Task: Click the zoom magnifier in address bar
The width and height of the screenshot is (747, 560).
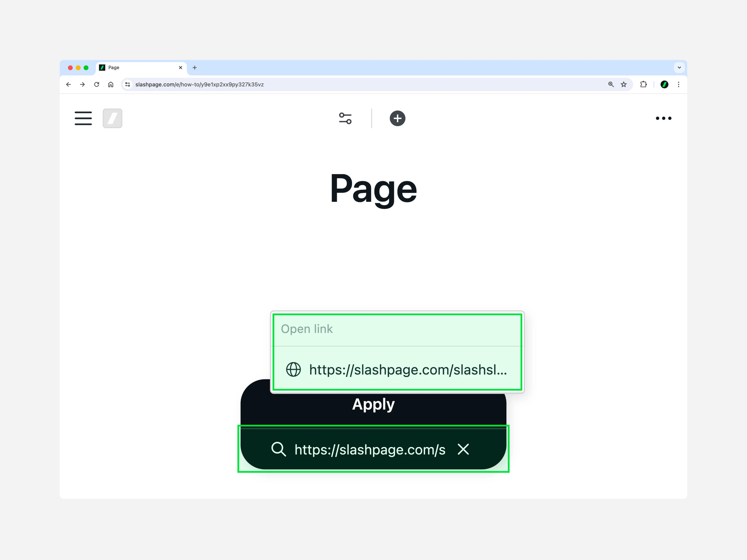Action: tap(611, 84)
